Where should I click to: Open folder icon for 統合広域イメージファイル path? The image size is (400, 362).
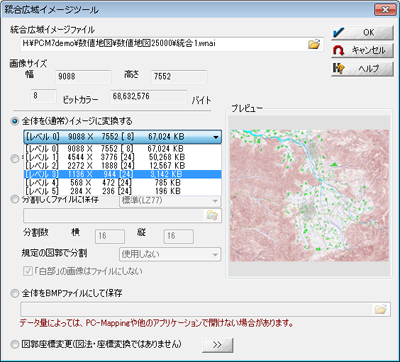(314, 44)
